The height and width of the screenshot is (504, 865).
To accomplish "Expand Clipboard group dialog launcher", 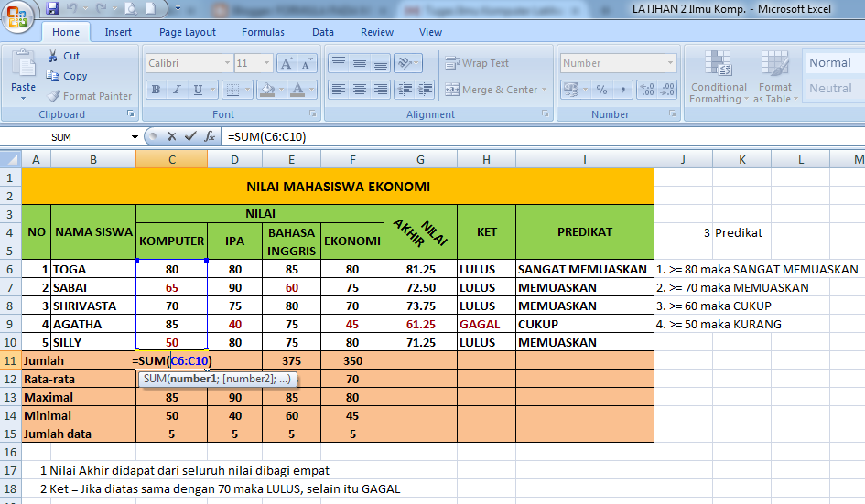I will (131, 113).
